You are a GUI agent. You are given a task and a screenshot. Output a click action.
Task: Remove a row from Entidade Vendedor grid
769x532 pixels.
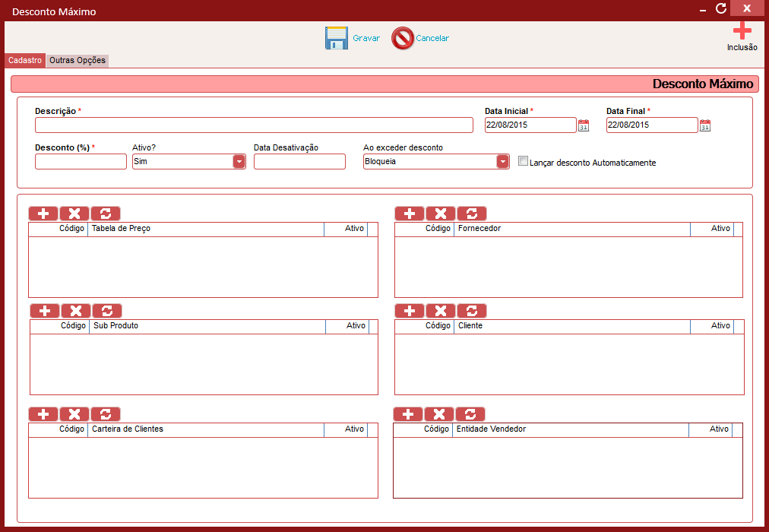439,414
